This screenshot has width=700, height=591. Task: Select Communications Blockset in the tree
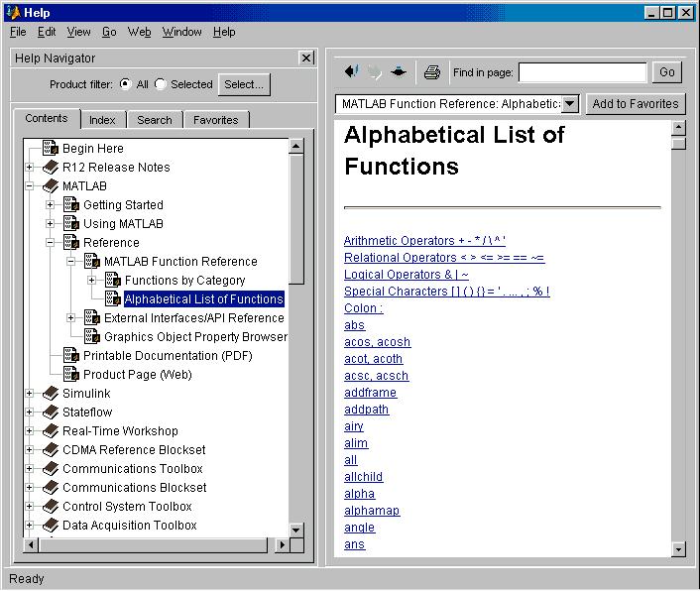click(x=135, y=488)
